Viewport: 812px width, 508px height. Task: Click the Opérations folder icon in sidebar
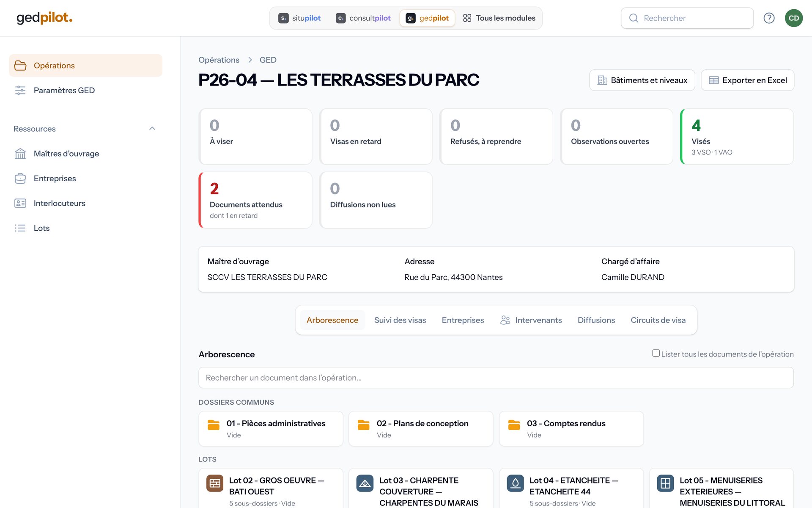click(x=20, y=66)
